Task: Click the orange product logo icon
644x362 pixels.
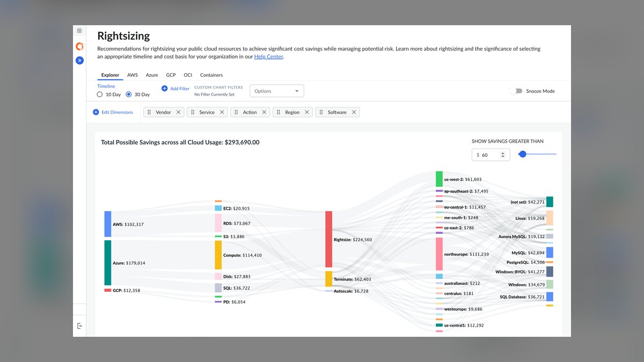Action: (79, 47)
